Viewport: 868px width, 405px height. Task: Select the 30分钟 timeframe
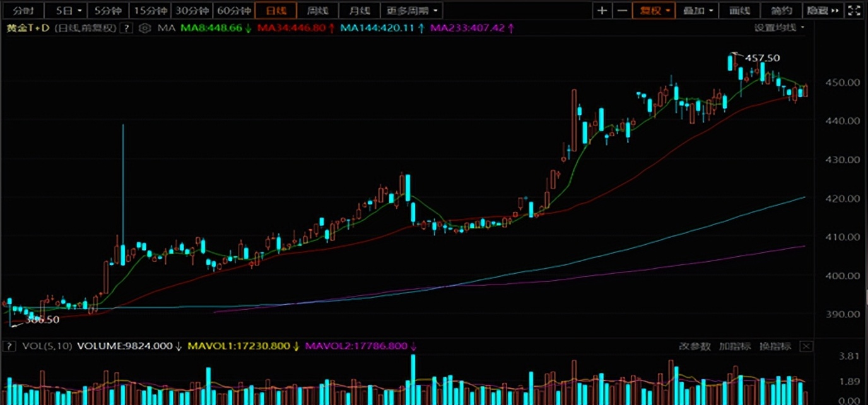[192, 11]
